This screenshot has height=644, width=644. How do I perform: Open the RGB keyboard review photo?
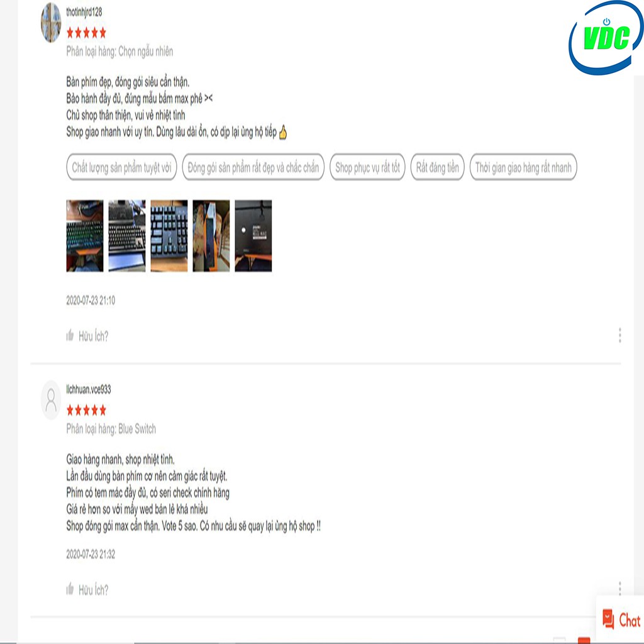pyautogui.click(x=85, y=236)
